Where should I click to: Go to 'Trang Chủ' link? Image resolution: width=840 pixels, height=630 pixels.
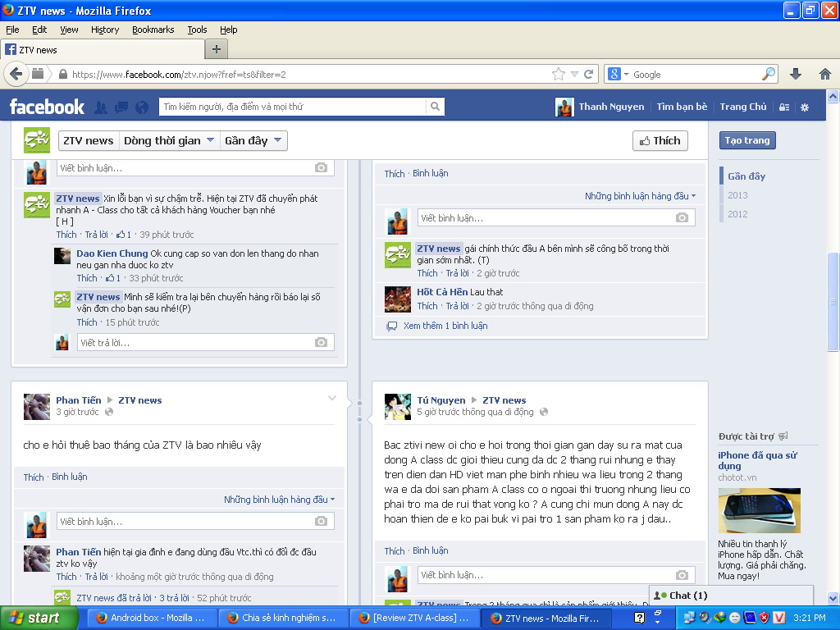pos(743,107)
